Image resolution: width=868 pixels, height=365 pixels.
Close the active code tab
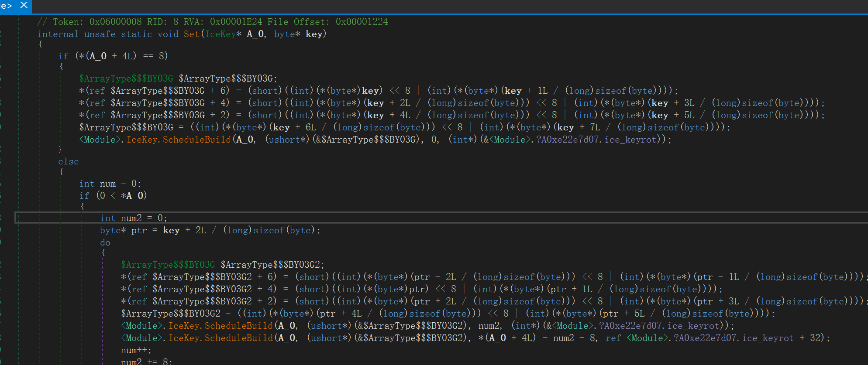pos(24,5)
